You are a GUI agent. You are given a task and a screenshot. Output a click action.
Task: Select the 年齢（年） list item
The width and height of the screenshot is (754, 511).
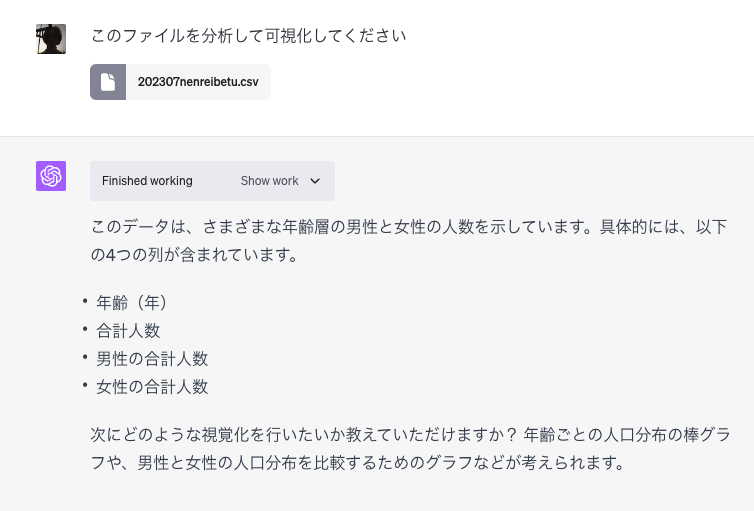pyautogui.click(x=132, y=302)
